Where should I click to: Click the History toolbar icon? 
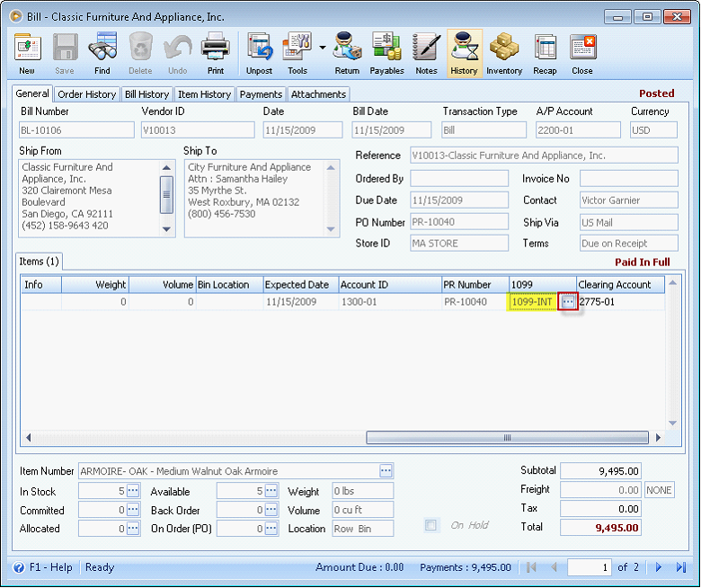click(x=465, y=54)
